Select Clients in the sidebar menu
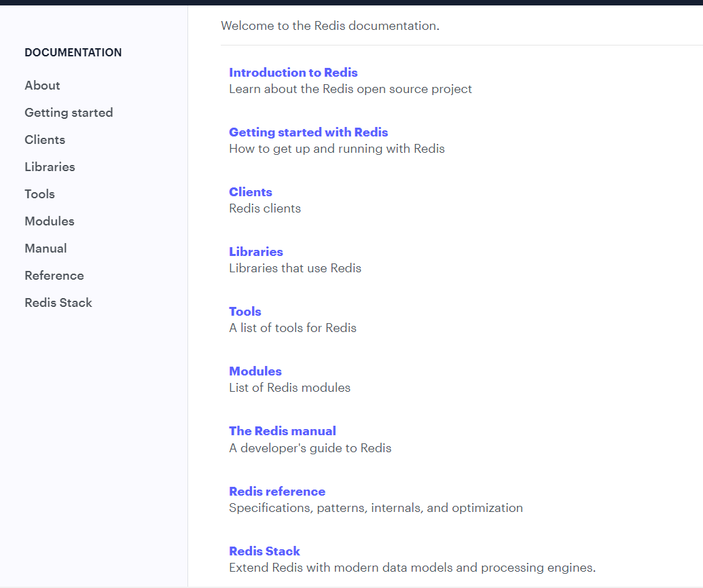This screenshot has height=588, width=703. 45,139
